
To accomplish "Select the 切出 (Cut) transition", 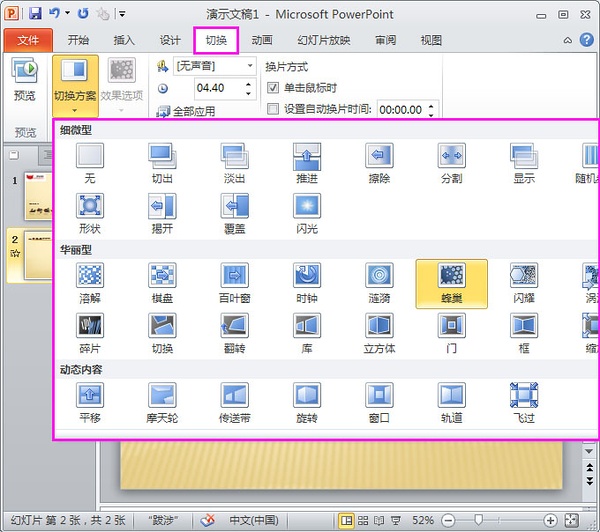I will (162, 163).
